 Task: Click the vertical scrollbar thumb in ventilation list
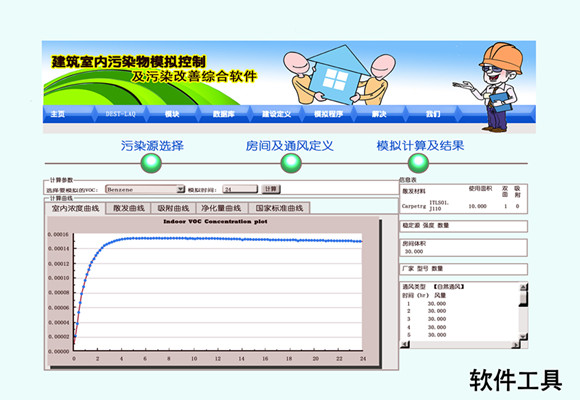tap(523, 299)
